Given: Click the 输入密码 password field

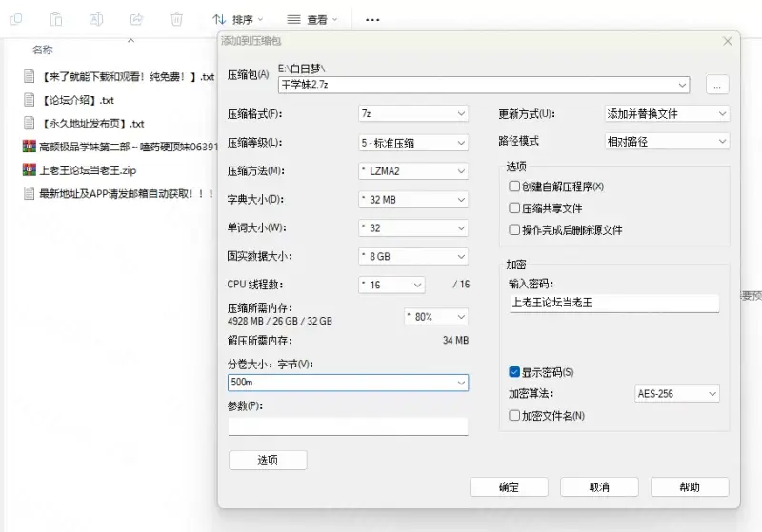Looking at the screenshot, I should [613, 303].
